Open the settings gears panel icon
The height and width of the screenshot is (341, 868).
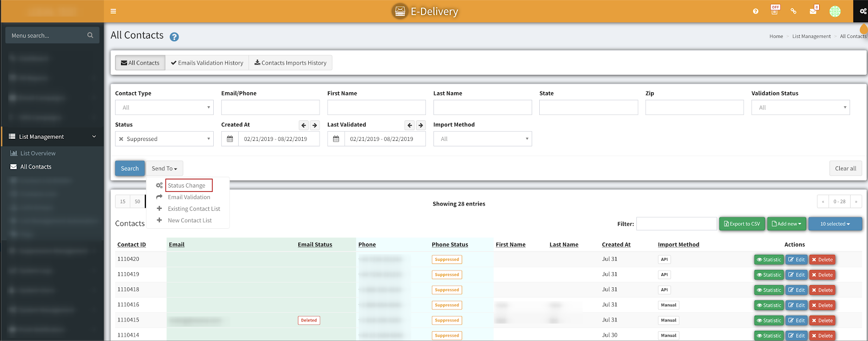(x=863, y=11)
